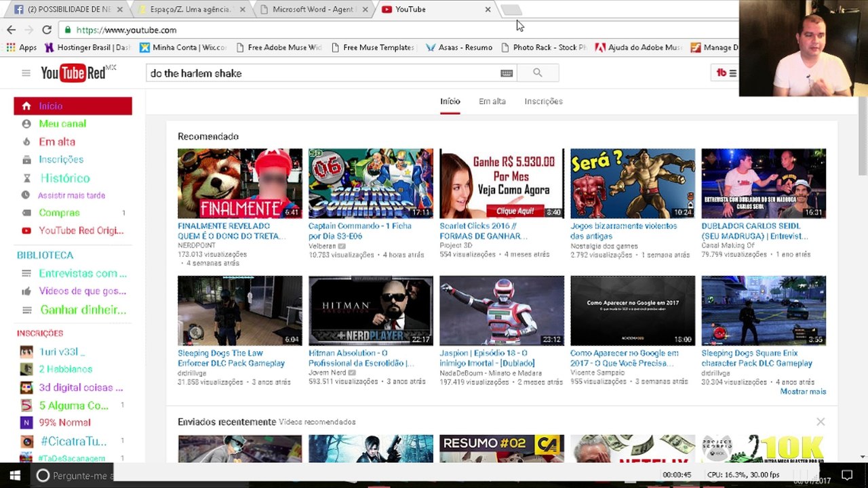The width and height of the screenshot is (868, 488).
Task: Open video title Sleeping Dogs Square Enix character Pack
Action: click(757, 358)
